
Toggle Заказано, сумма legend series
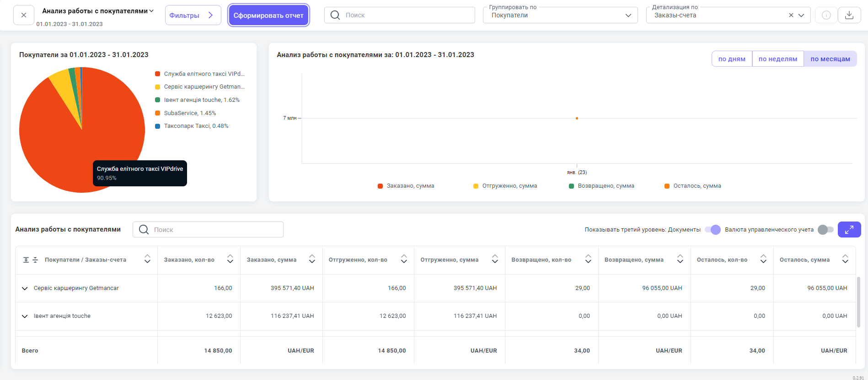pos(406,186)
